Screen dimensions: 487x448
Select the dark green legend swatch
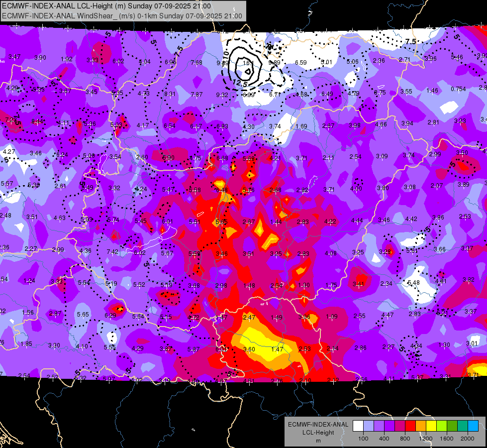coord(452,426)
